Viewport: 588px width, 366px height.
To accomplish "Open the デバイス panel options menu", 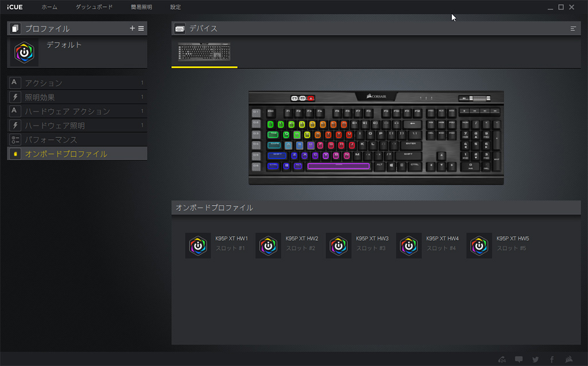I will (573, 29).
